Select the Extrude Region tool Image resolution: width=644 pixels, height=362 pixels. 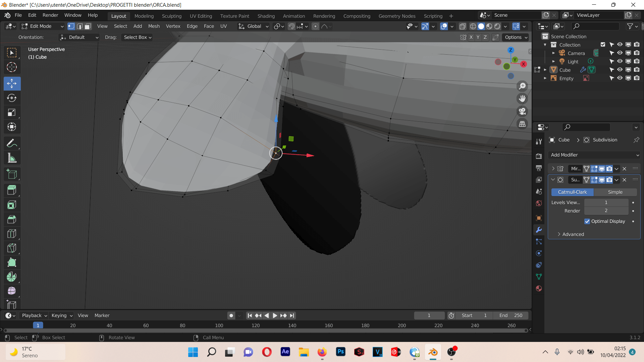[12, 190]
